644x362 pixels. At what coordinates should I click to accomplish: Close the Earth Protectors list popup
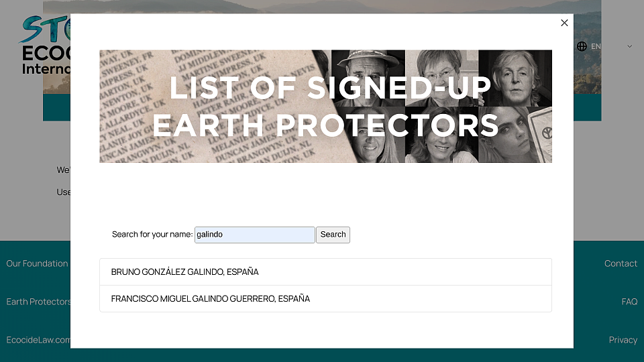pyautogui.click(x=564, y=23)
